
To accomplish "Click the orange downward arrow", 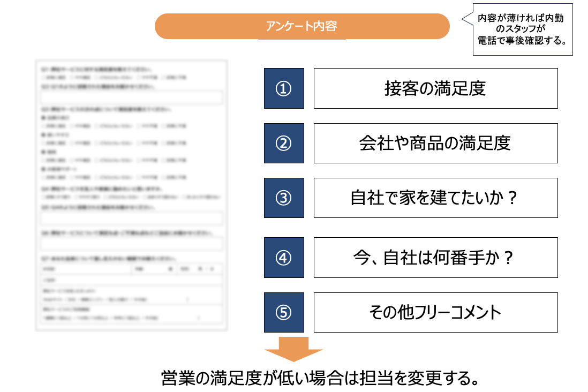I will (293, 349).
